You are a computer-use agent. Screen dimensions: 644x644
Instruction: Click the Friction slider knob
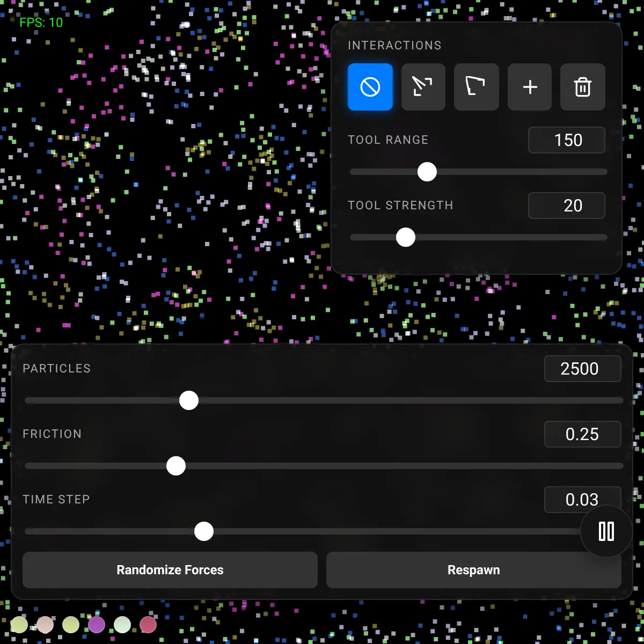tap(176, 466)
